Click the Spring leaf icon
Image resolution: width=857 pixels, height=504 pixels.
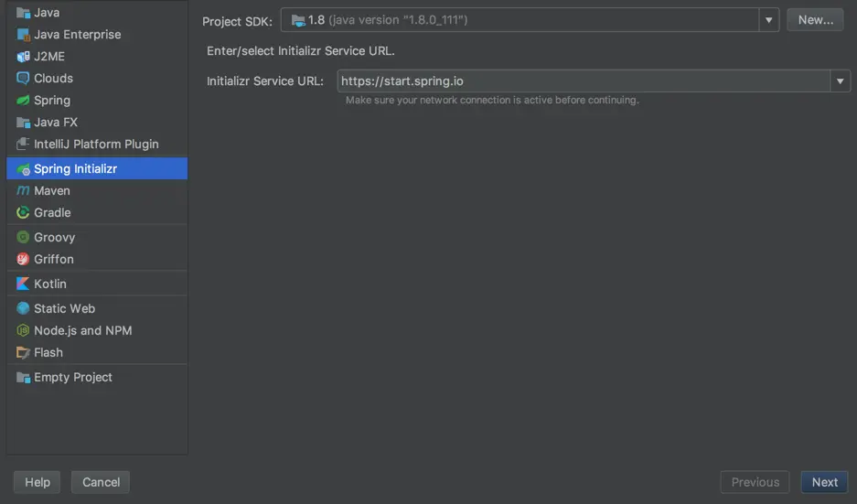pyautogui.click(x=23, y=100)
